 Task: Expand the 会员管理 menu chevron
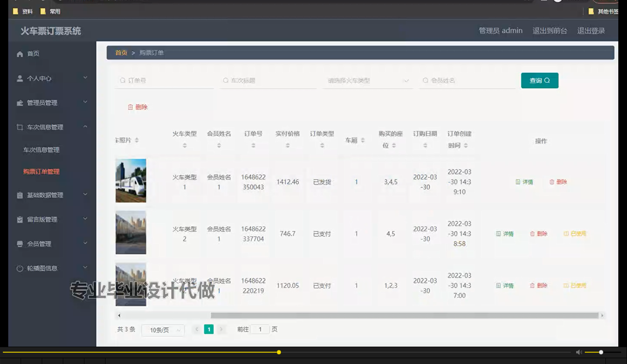[x=85, y=243]
